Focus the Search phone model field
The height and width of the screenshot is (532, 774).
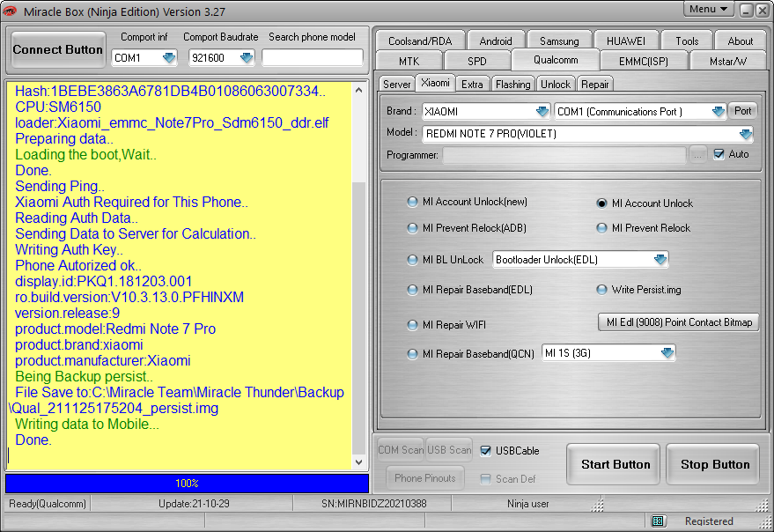(312, 58)
